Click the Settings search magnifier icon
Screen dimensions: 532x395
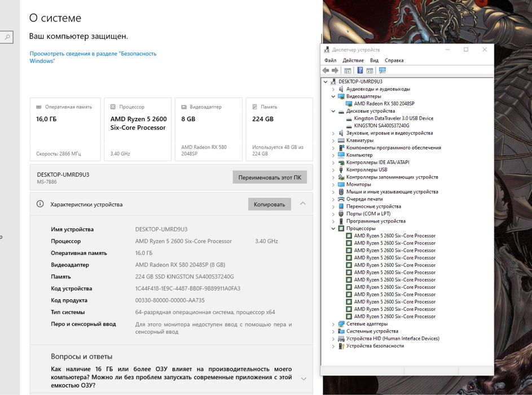(7, 37)
